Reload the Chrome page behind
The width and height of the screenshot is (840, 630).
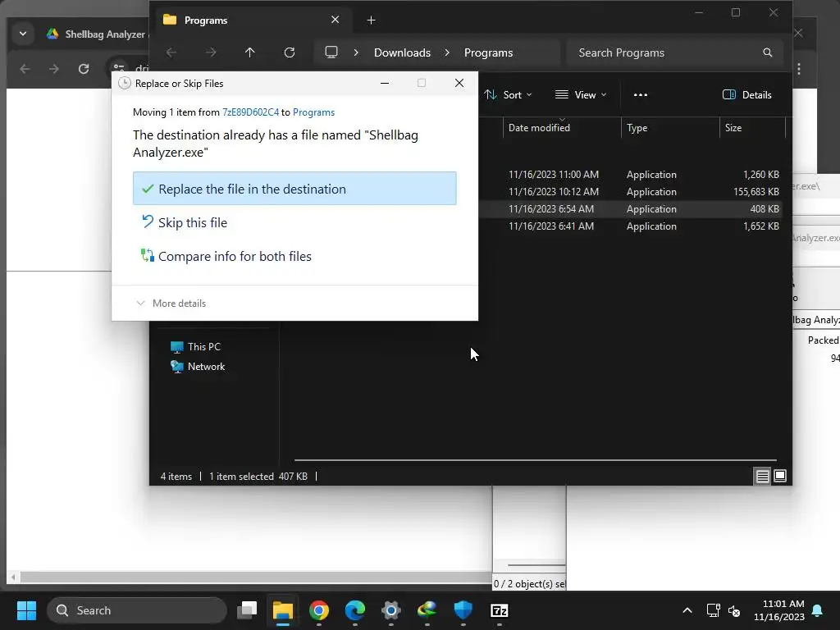[x=84, y=69]
